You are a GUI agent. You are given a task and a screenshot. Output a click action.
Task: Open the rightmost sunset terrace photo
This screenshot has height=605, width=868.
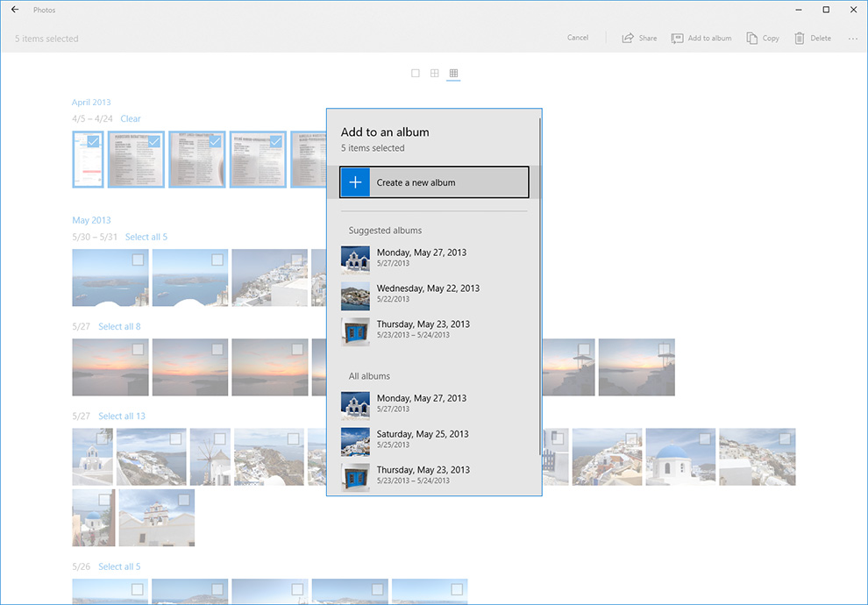tap(637, 367)
